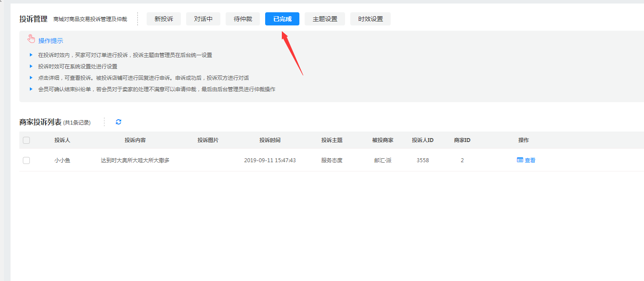Click the 操作提示 heading text
Viewport: 644px width, 281px height.
pyautogui.click(x=50, y=41)
